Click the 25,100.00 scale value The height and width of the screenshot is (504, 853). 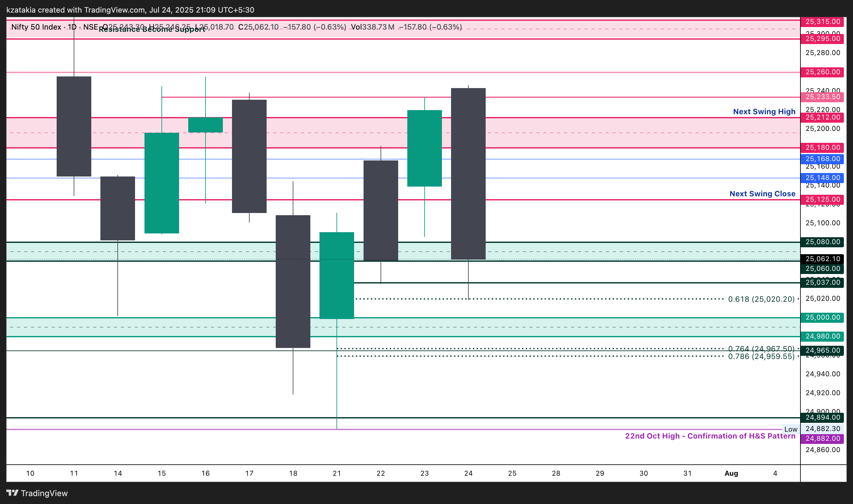pos(822,223)
